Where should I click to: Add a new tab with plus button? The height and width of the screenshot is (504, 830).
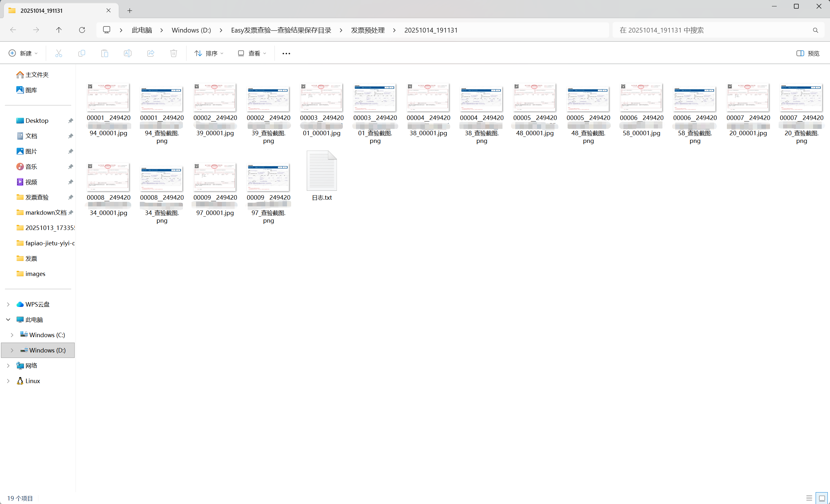[x=130, y=11]
